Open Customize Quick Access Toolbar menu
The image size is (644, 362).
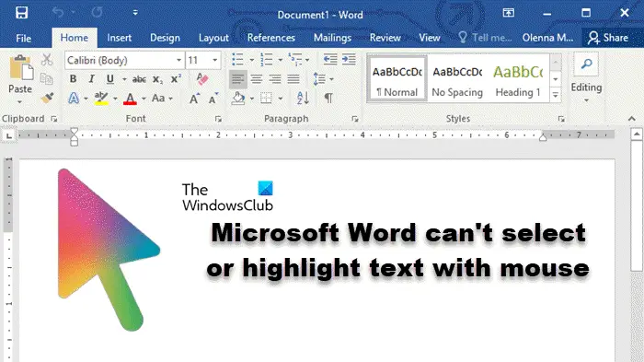click(135, 13)
